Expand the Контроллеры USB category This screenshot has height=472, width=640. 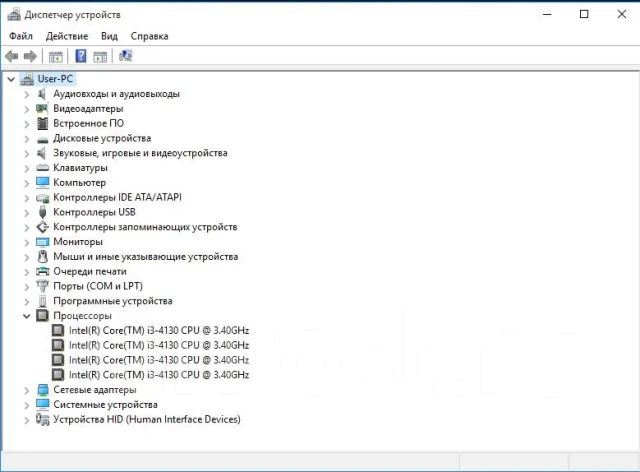[27, 213]
